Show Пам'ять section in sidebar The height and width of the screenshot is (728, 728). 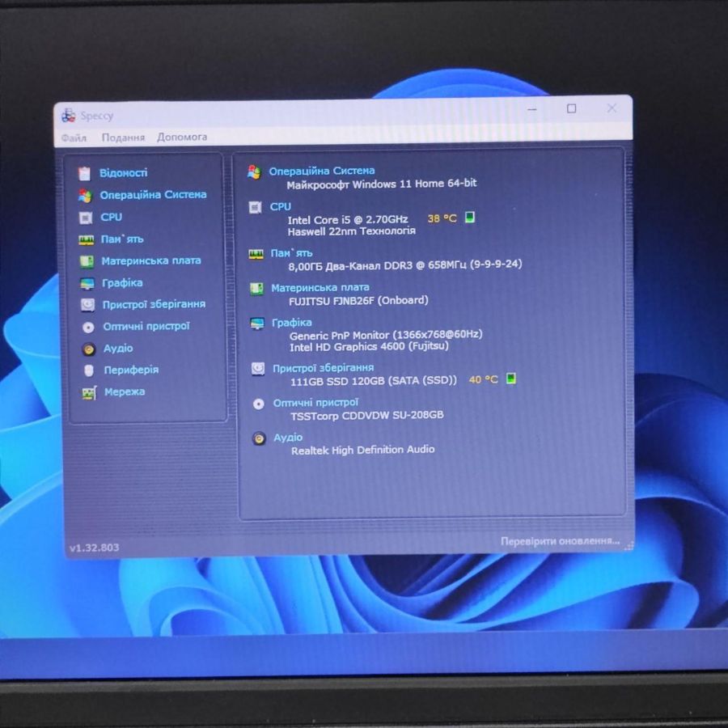click(x=123, y=239)
